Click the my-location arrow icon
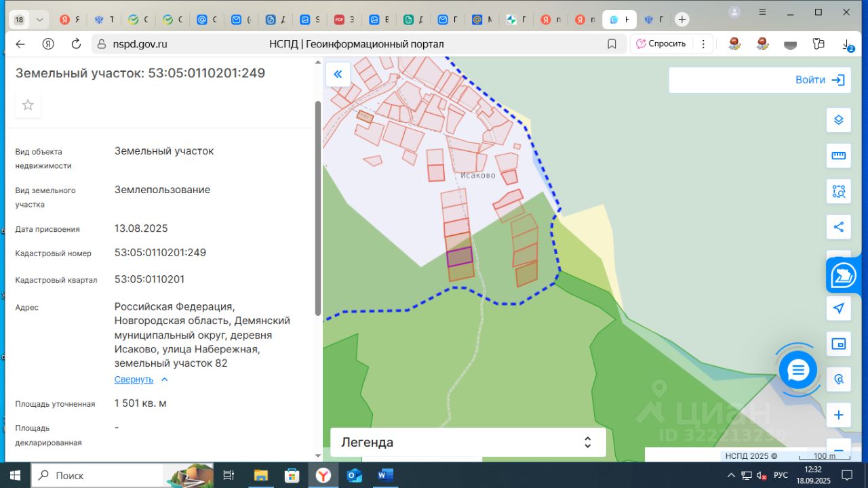 [839, 308]
